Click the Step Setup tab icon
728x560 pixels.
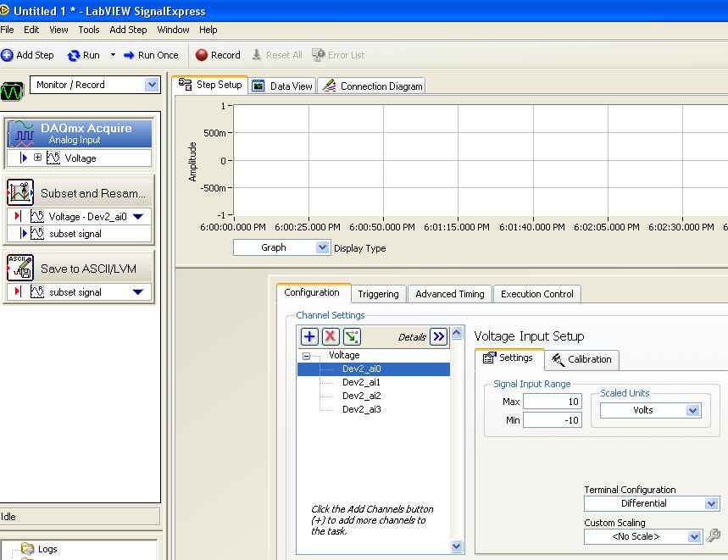click(x=186, y=85)
